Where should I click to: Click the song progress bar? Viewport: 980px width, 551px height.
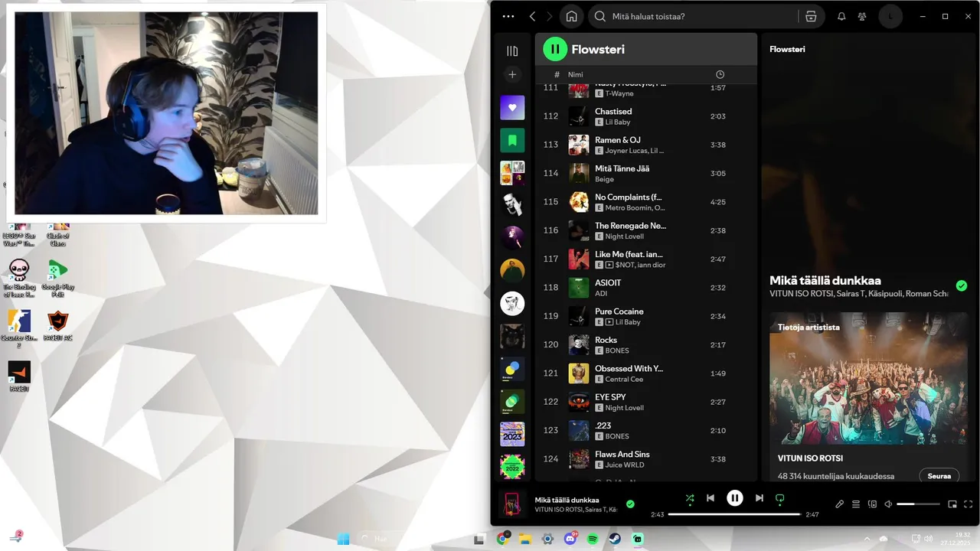[x=734, y=514]
